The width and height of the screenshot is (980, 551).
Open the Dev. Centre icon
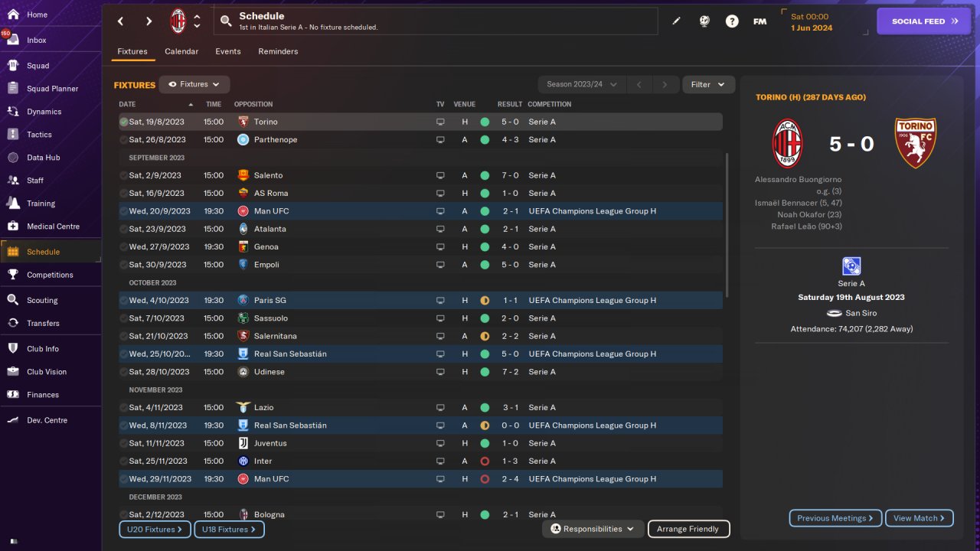[13, 420]
